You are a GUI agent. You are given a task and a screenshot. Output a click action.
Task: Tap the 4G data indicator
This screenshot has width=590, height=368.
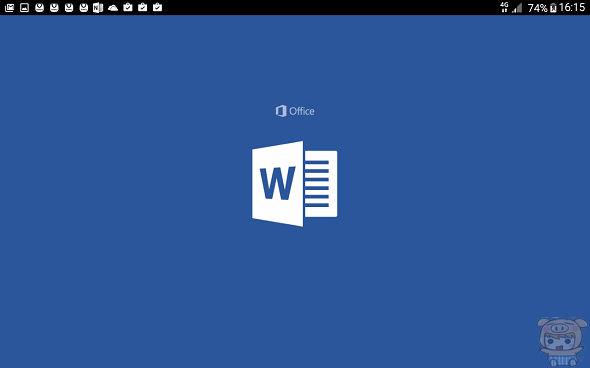(x=504, y=7)
